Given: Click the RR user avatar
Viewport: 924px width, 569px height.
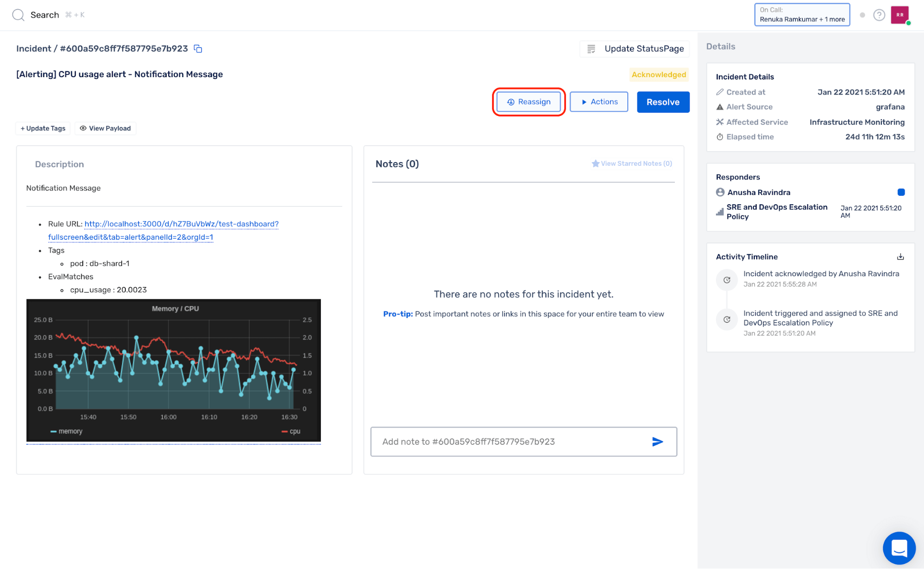Looking at the screenshot, I should click(900, 15).
